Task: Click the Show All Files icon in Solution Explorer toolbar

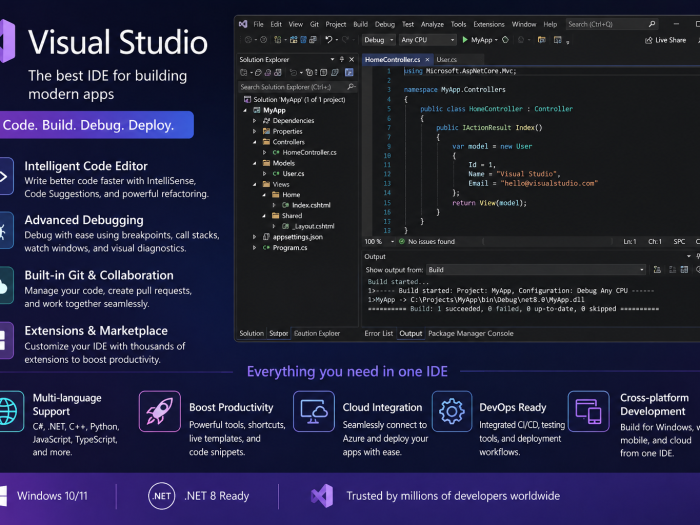Action: tap(323, 72)
